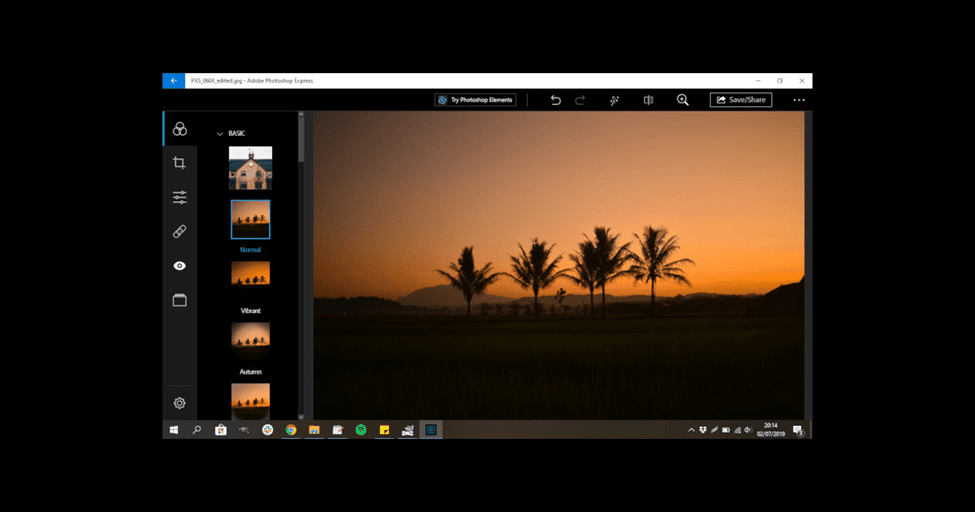This screenshot has width=975, height=512.
Task: Apply the Autumn look thumbnail
Action: (250, 336)
